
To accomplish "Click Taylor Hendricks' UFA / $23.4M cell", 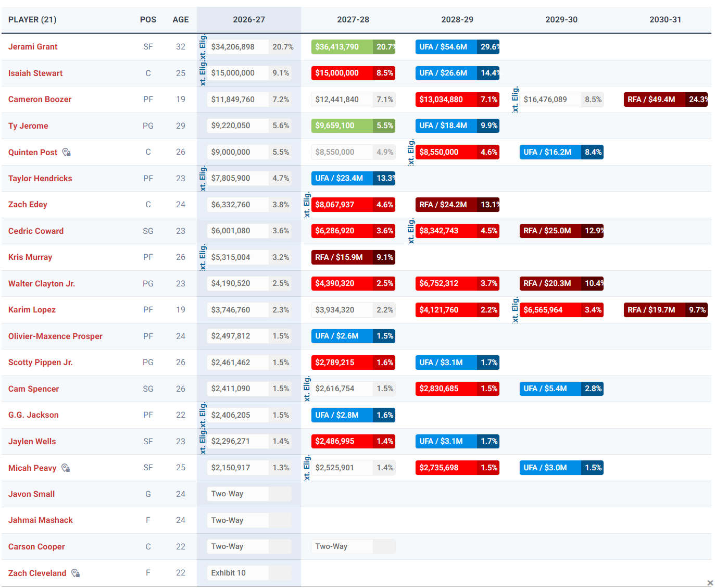I will click(x=353, y=178).
